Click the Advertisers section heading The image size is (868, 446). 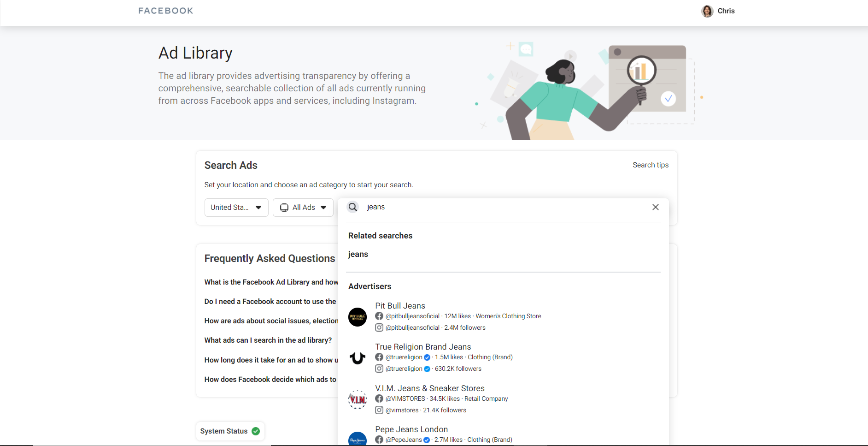[369, 286]
